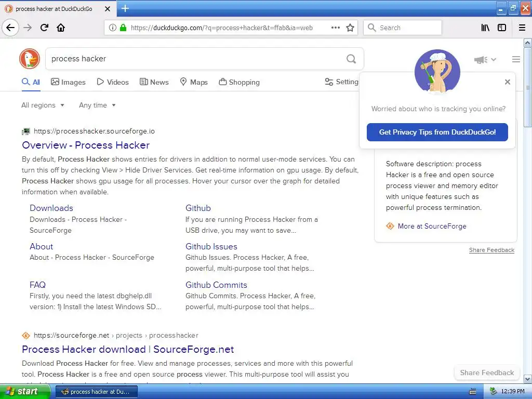
Task: Open the Windows start button
Action: point(25,392)
